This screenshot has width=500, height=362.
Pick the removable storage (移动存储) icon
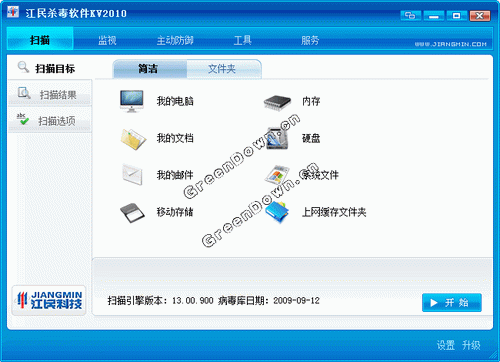tap(132, 213)
